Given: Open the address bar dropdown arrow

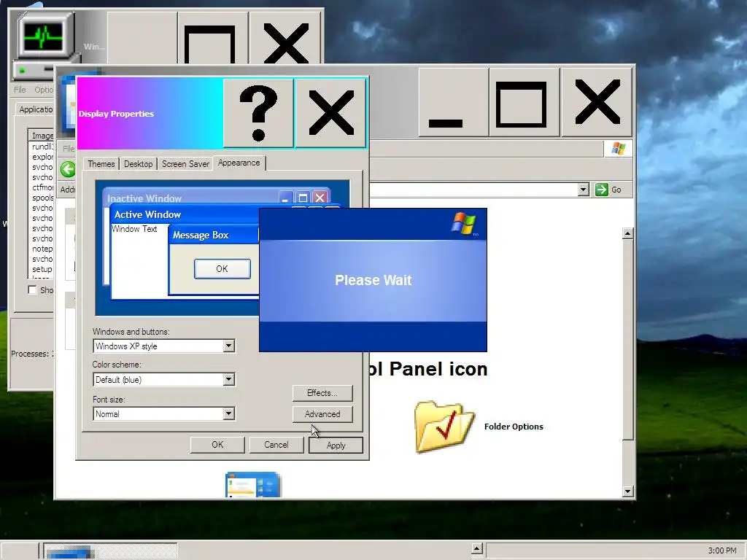Looking at the screenshot, I should click(583, 190).
